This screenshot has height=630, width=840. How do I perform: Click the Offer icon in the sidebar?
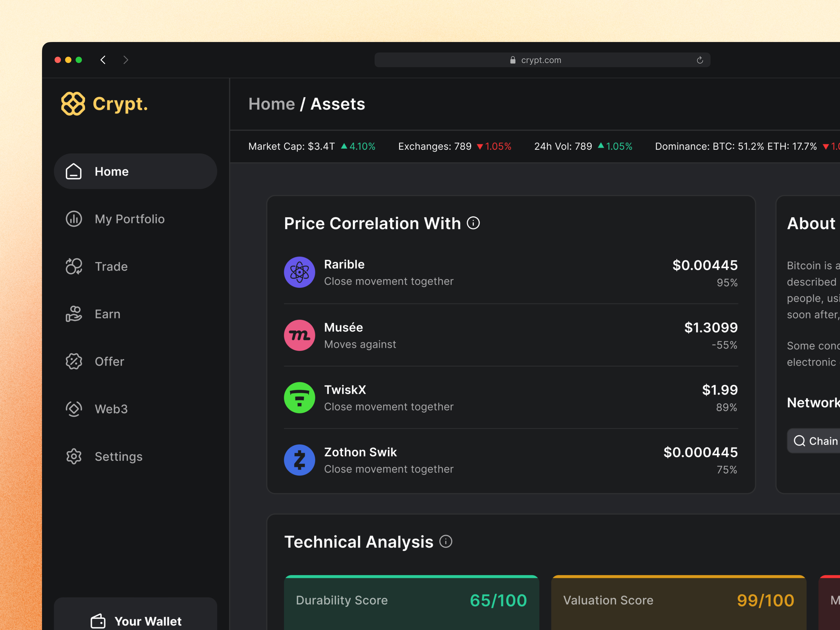tap(73, 362)
